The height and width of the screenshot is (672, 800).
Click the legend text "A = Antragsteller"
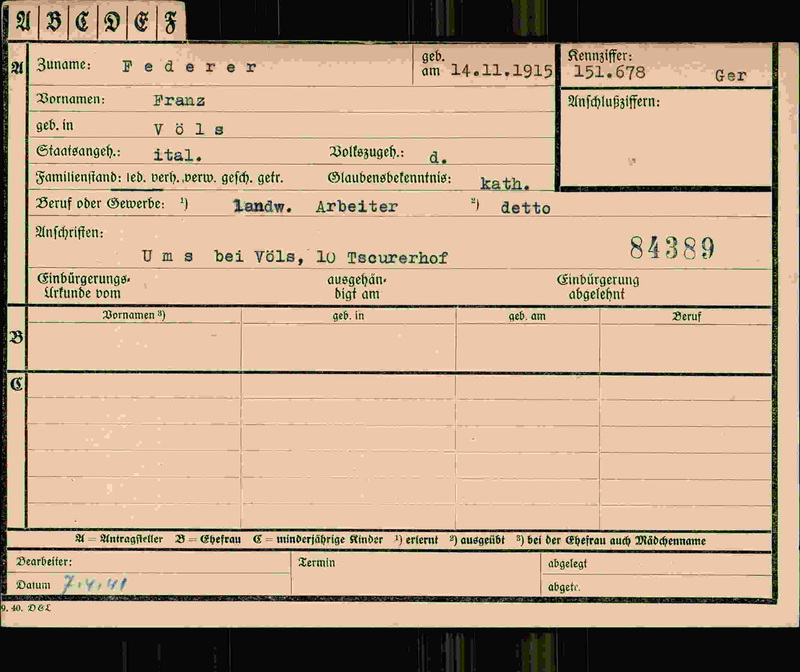pos(119,539)
